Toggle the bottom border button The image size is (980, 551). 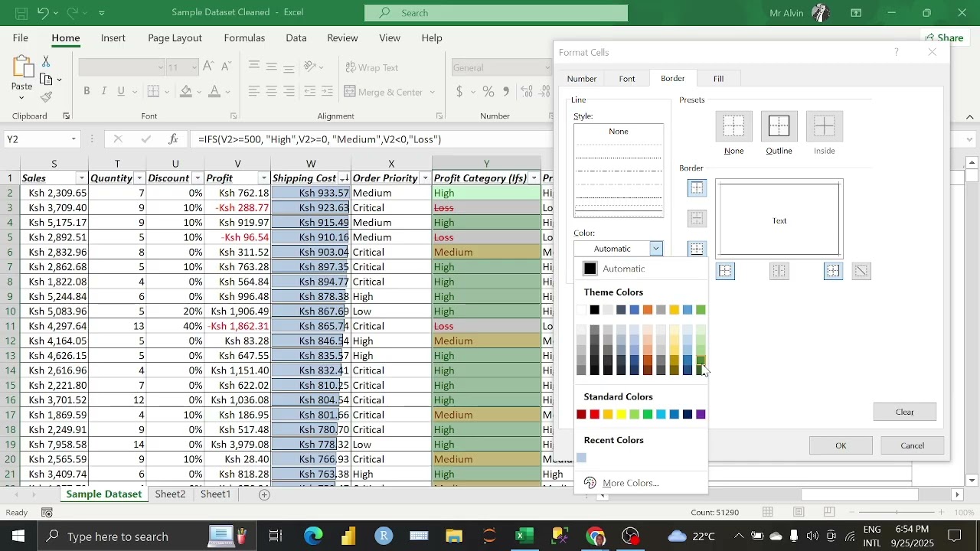[x=697, y=249]
